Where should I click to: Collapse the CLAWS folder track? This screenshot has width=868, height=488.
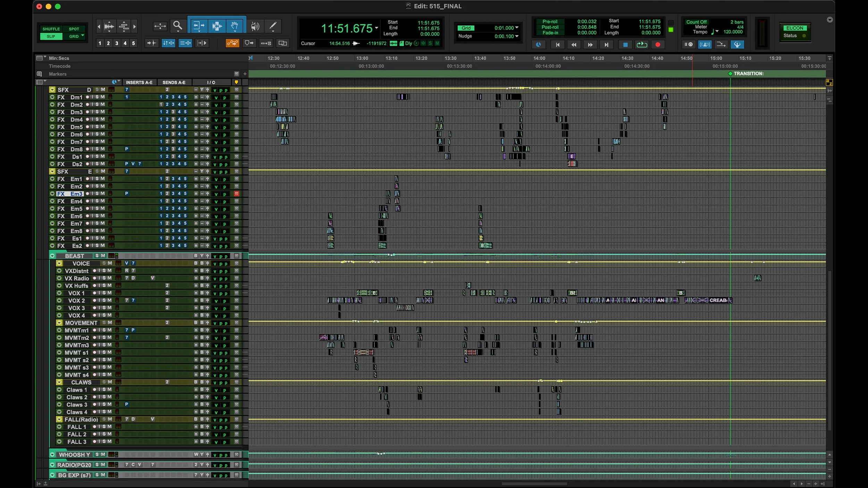[x=59, y=382]
